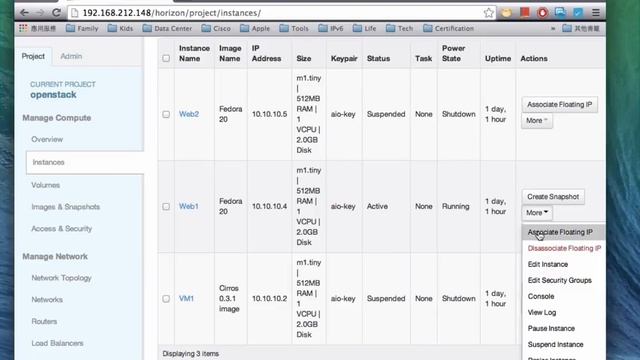
Task: Click the openstack current project name
Action: pos(53,95)
